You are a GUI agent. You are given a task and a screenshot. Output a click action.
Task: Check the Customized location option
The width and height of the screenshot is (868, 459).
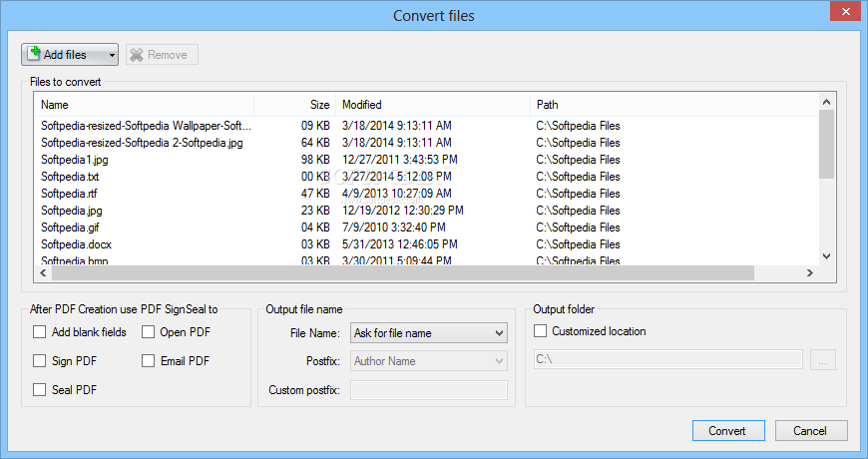click(541, 331)
